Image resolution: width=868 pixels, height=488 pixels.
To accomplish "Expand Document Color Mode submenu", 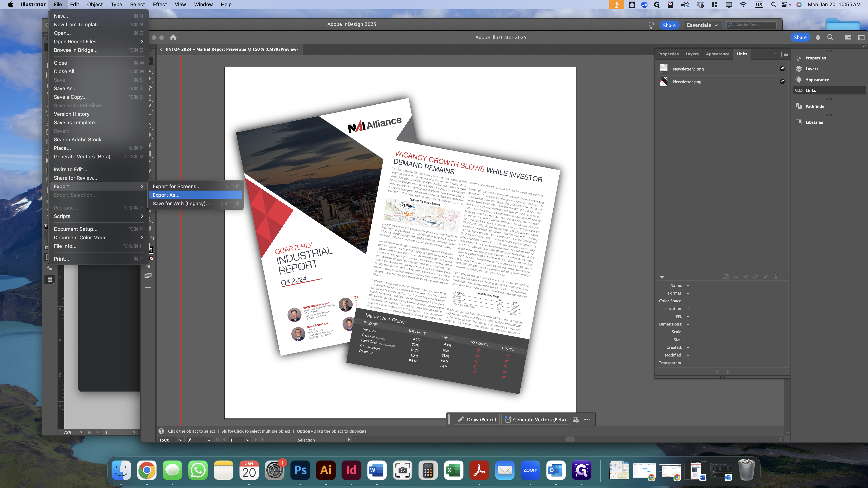I will point(142,237).
